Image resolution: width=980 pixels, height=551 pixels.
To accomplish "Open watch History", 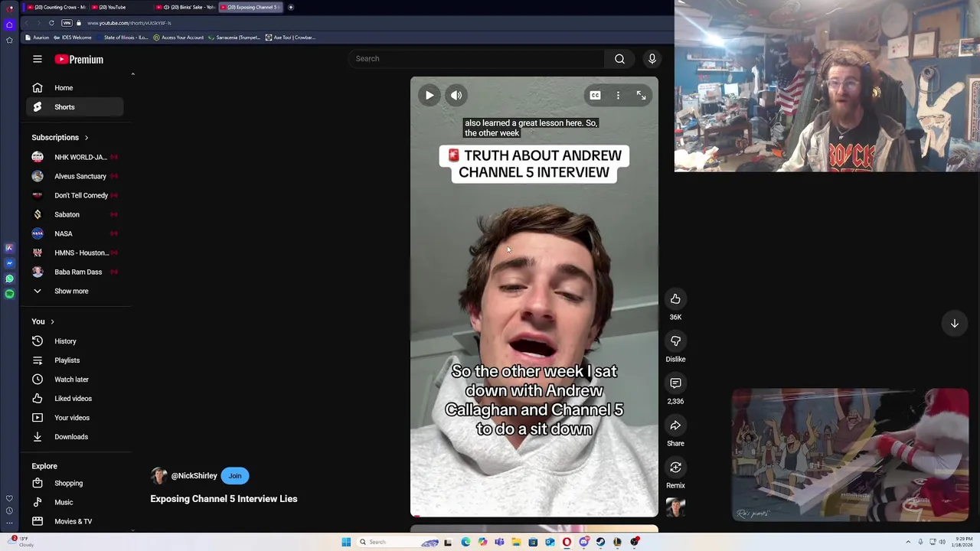I will [x=75, y=341].
